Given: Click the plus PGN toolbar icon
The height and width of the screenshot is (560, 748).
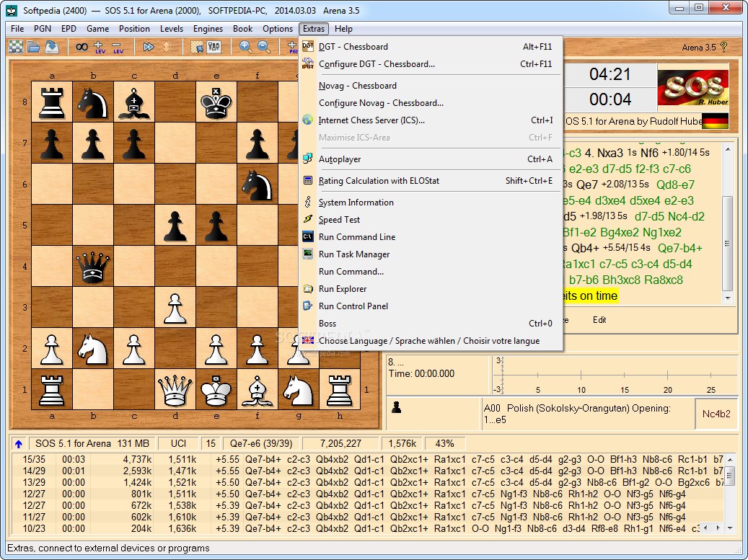Looking at the screenshot, I should [x=292, y=47].
